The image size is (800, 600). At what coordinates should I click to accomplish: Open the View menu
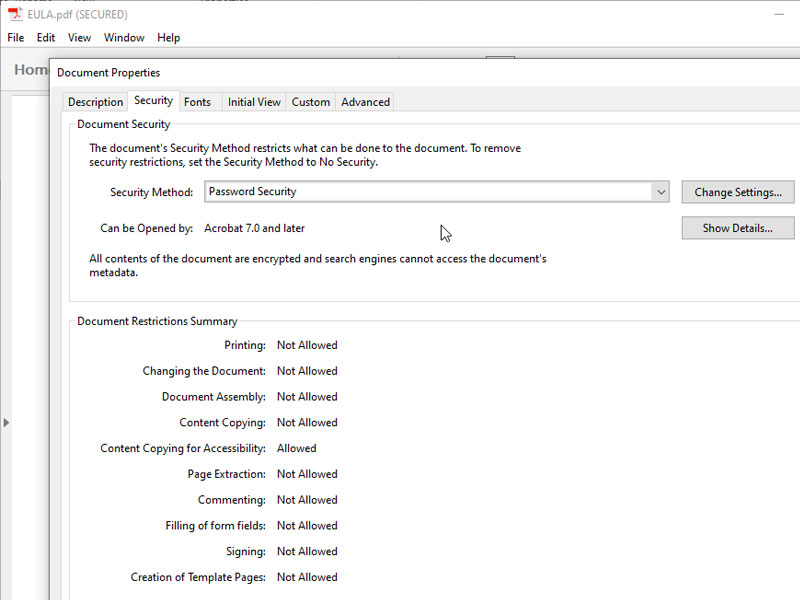tap(80, 38)
